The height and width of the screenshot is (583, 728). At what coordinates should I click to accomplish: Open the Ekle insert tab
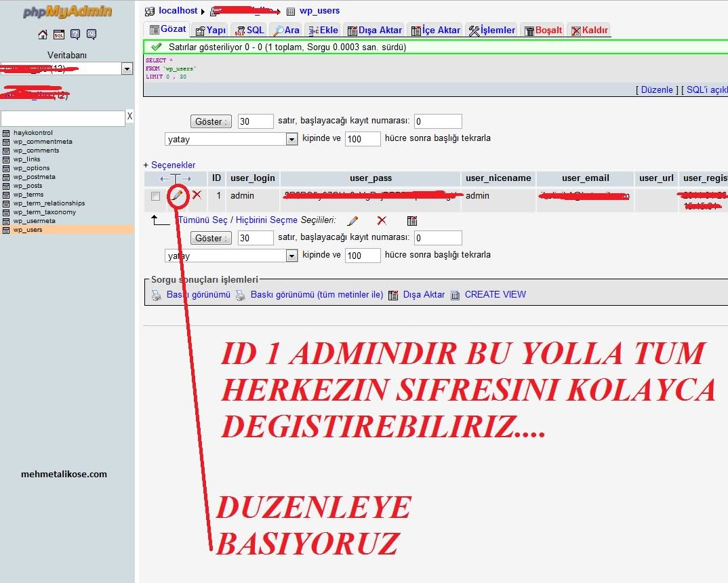pyautogui.click(x=323, y=31)
